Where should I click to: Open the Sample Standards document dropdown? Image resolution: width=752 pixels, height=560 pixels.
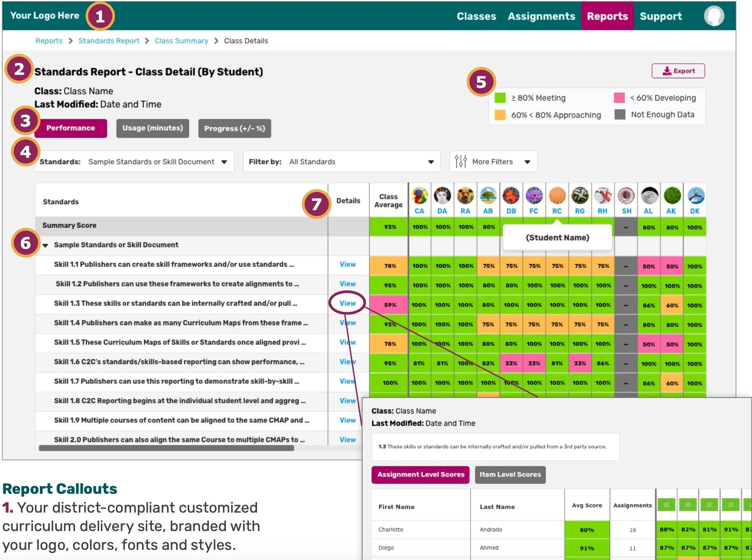pyautogui.click(x=225, y=162)
